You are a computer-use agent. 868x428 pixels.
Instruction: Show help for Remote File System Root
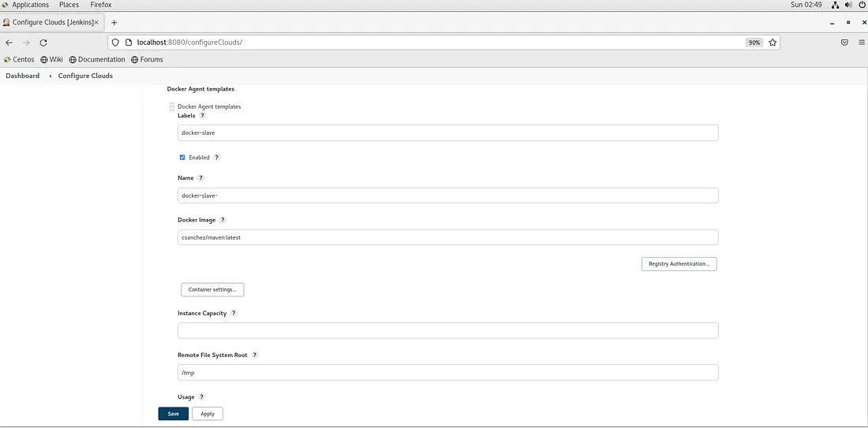click(255, 355)
